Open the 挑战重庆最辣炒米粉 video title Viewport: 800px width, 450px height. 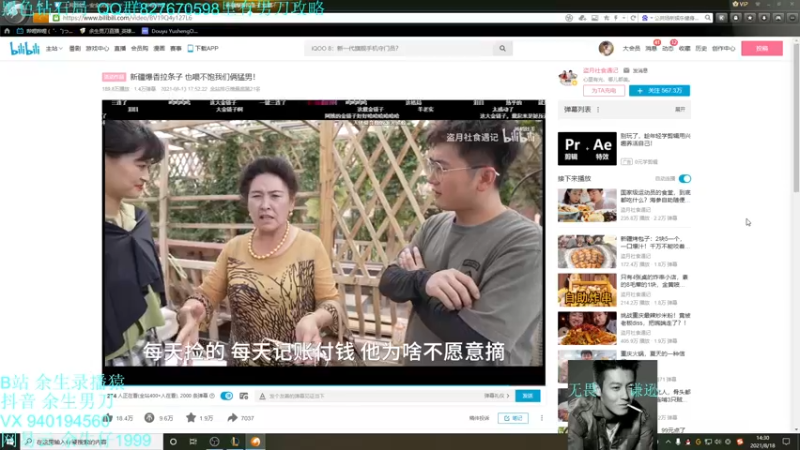(655, 319)
